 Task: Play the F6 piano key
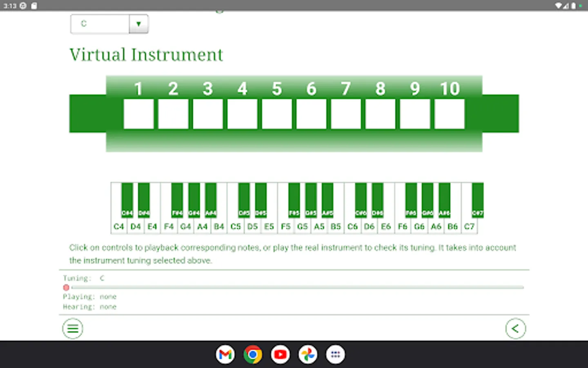pyautogui.click(x=403, y=226)
